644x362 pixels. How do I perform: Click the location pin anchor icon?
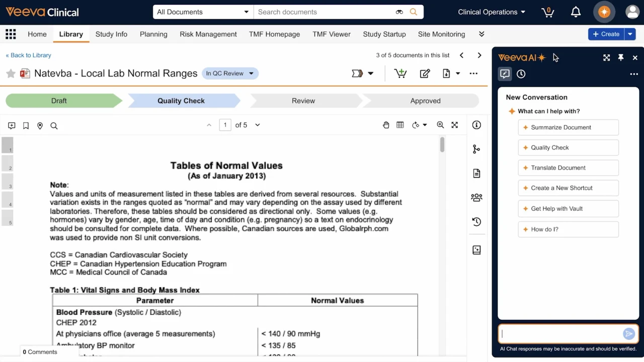(40, 125)
